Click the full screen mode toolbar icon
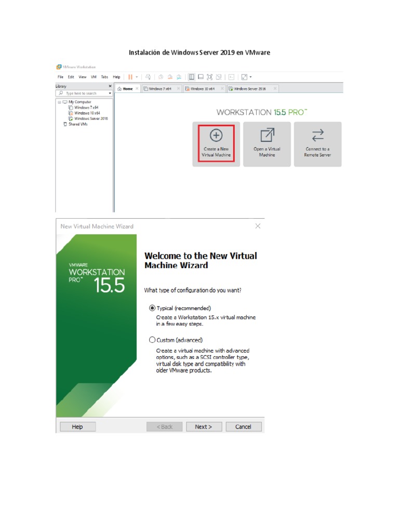This screenshot has width=399, height=532. tap(210, 77)
